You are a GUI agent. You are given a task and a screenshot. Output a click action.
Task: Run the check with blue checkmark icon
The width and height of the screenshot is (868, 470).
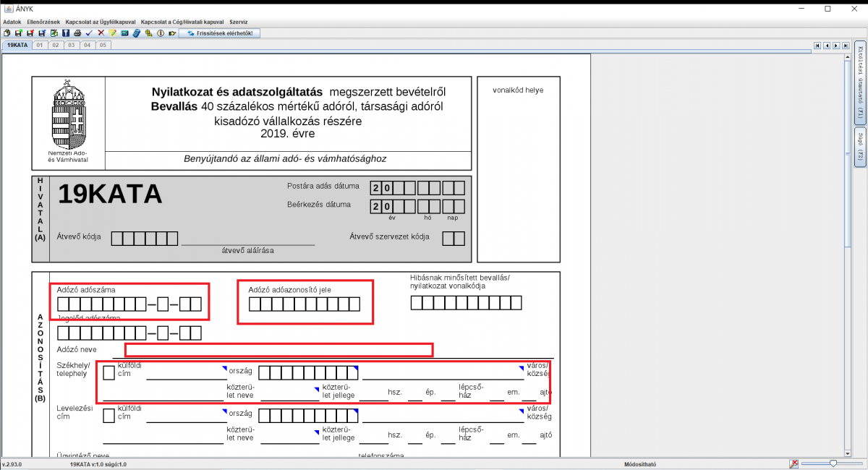coord(89,33)
